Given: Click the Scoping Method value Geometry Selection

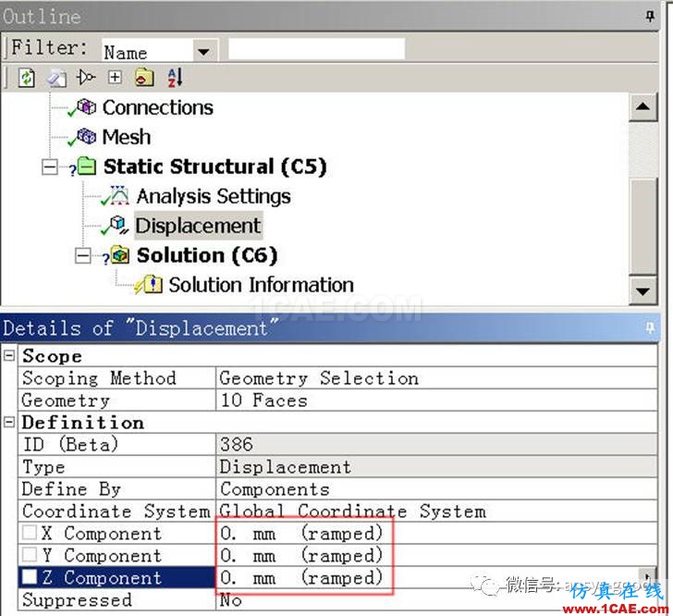Looking at the screenshot, I should tap(436, 378).
